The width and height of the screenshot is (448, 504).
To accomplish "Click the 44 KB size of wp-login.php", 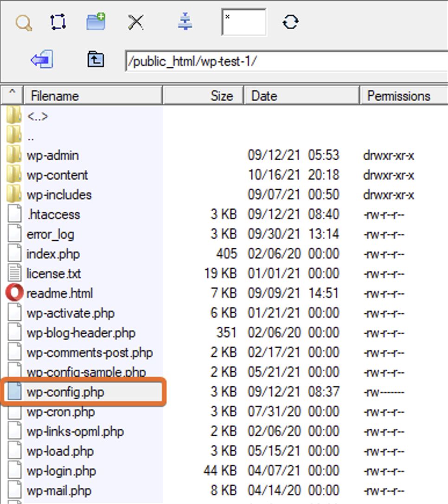I will coord(220,471).
